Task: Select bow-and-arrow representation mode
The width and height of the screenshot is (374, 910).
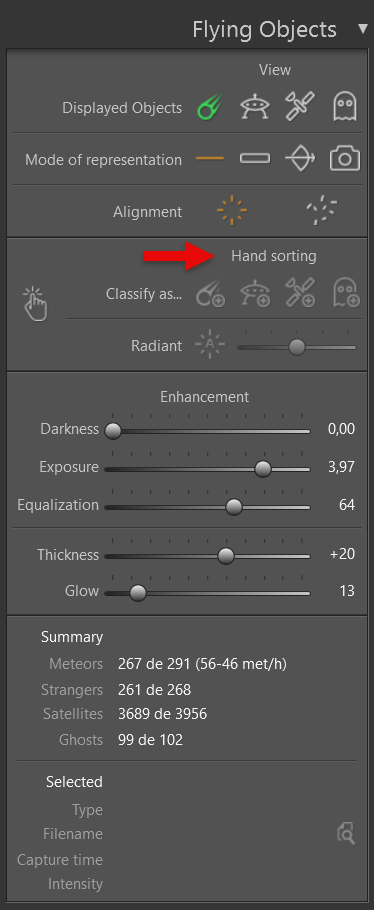Action: (300, 159)
